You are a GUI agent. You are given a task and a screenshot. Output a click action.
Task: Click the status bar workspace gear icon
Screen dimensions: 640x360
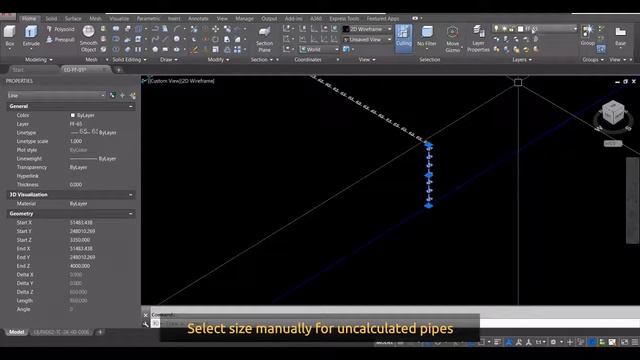(x=553, y=342)
